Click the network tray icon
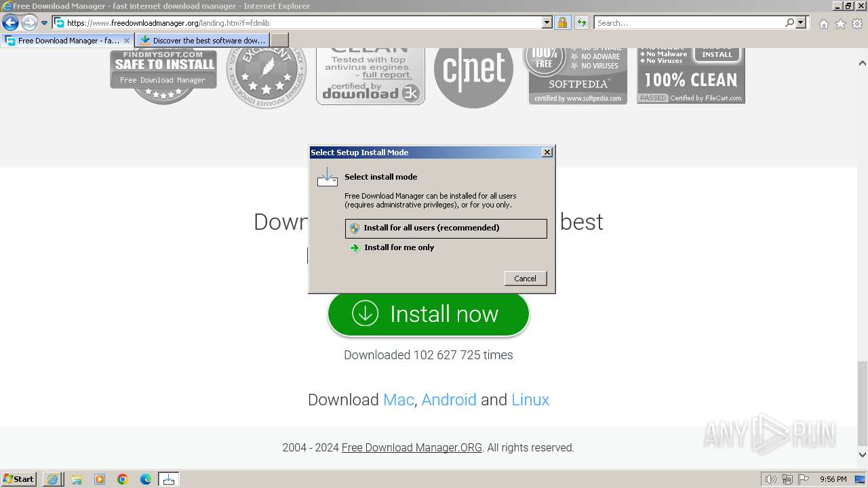The width and height of the screenshot is (868, 488). point(787,479)
